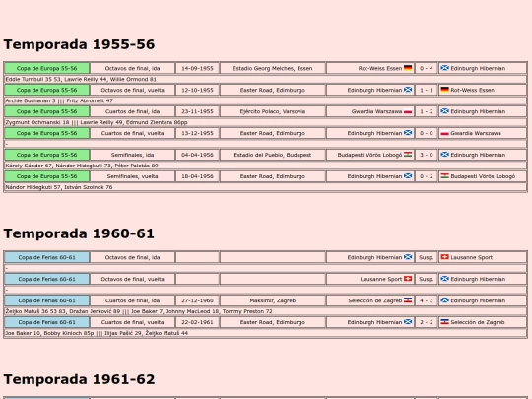Click scorers line starting Željko Matuš 36
Screen dimensions: 532x399
pyautogui.click(x=265, y=311)
